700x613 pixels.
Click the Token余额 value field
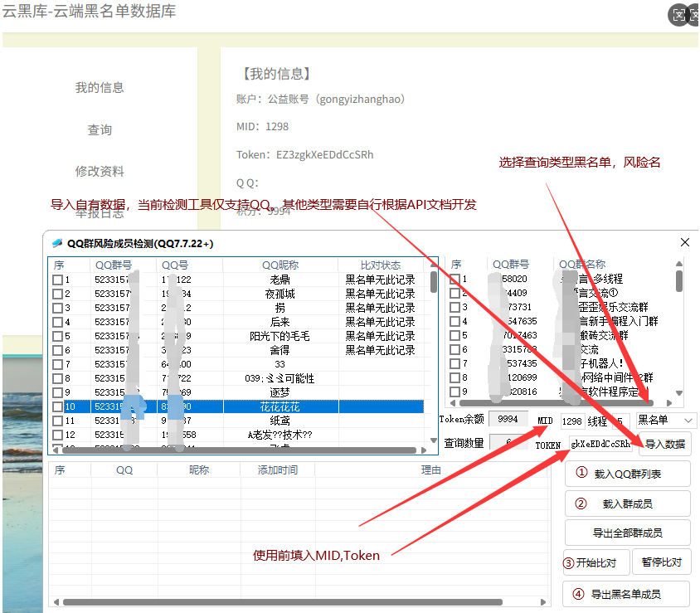[508, 419]
